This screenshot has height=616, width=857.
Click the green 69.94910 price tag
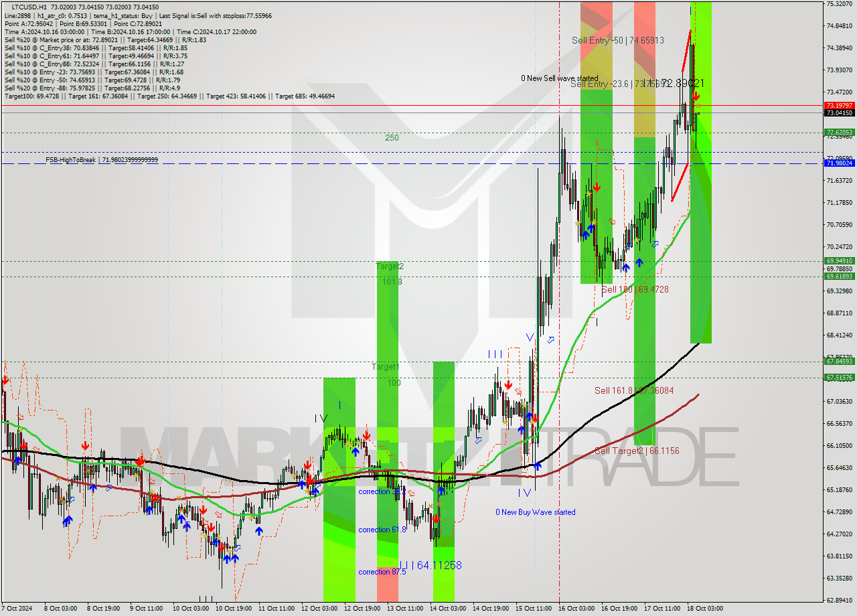[x=839, y=261]
